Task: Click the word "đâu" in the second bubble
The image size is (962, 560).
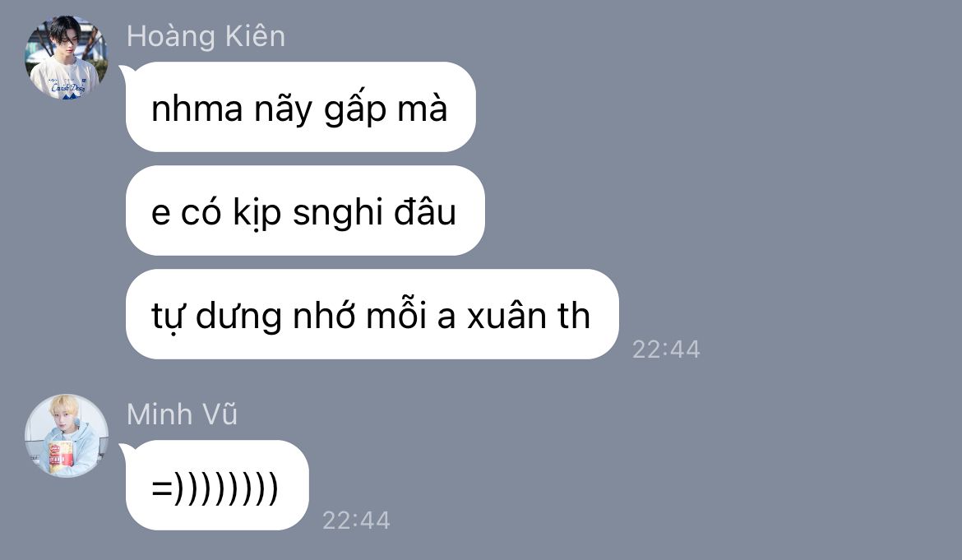Action: click(x=425, y=213)
